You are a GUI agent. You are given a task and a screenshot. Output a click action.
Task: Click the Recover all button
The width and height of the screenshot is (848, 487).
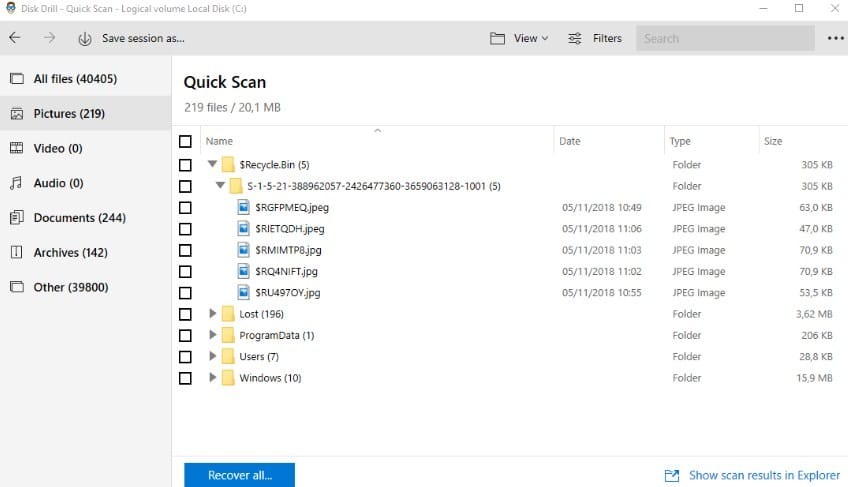click(x=240, y=475)
